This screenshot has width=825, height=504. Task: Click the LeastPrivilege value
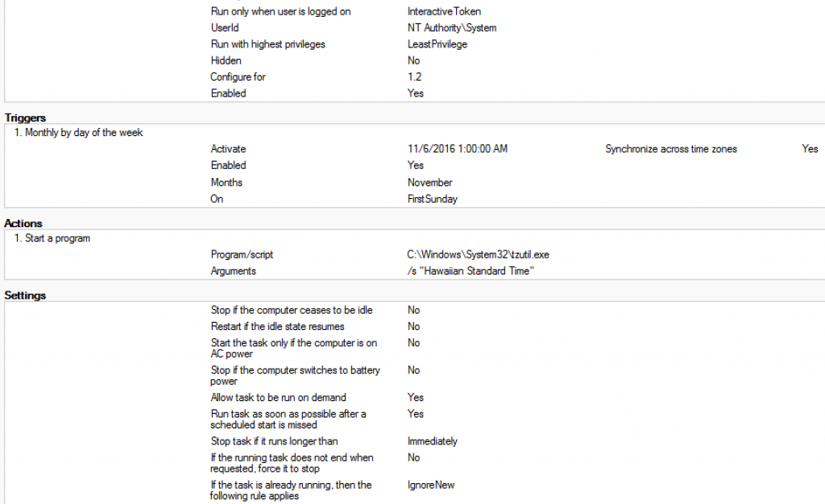437,44
